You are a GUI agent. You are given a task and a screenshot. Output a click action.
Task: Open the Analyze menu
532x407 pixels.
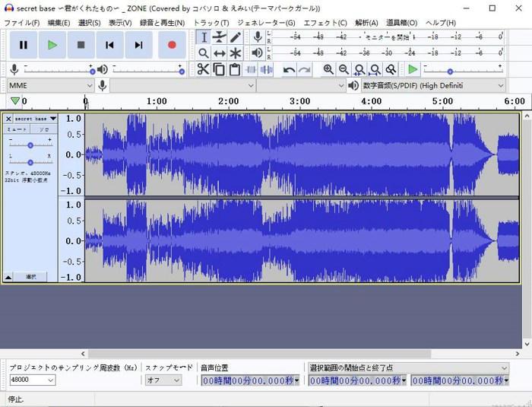[x=366, y=23]
